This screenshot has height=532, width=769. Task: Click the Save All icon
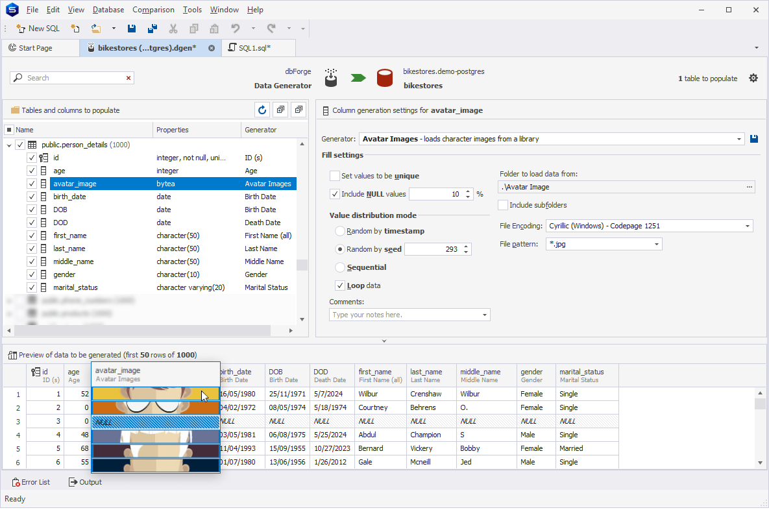153,29
